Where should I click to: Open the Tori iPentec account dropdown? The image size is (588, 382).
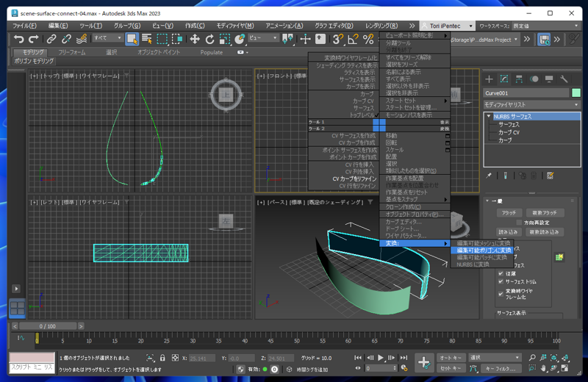point(448,26)
